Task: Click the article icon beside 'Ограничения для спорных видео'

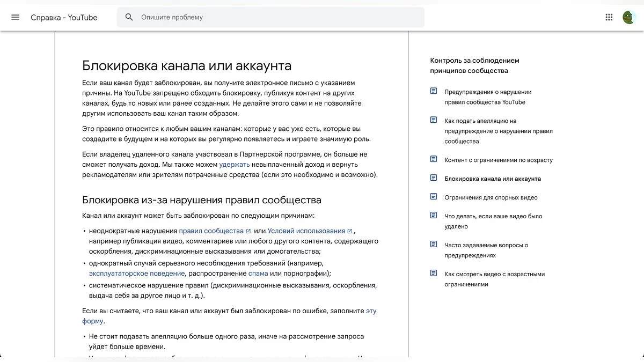Action: pyautogui.click(x=434, y=197)
